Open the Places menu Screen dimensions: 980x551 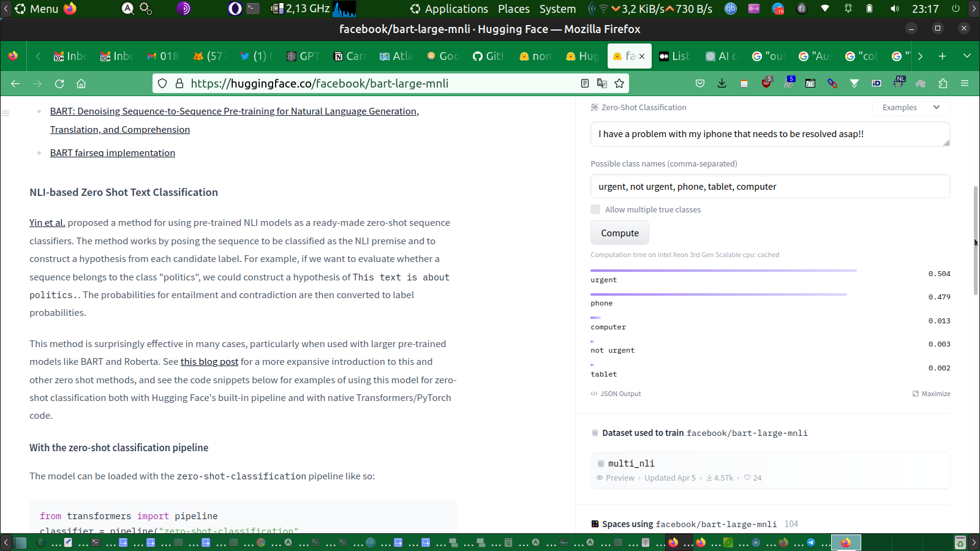[x=514, y=9]
